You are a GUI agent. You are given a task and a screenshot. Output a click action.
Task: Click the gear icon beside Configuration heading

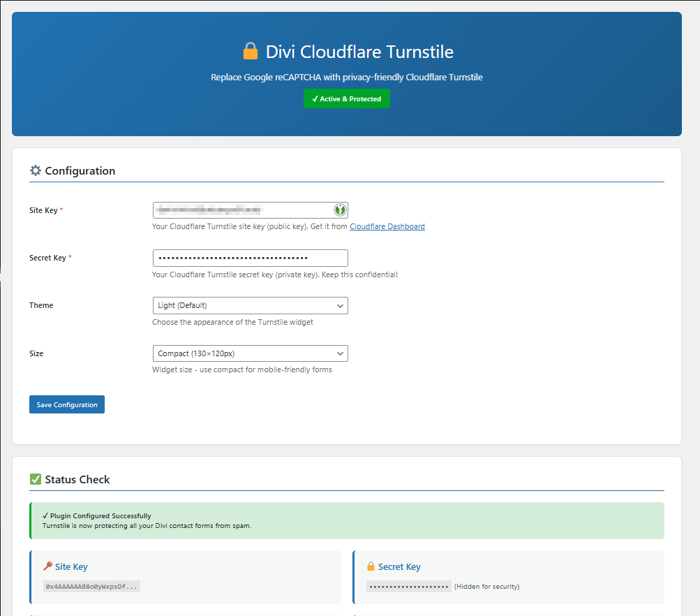point(35,170)
